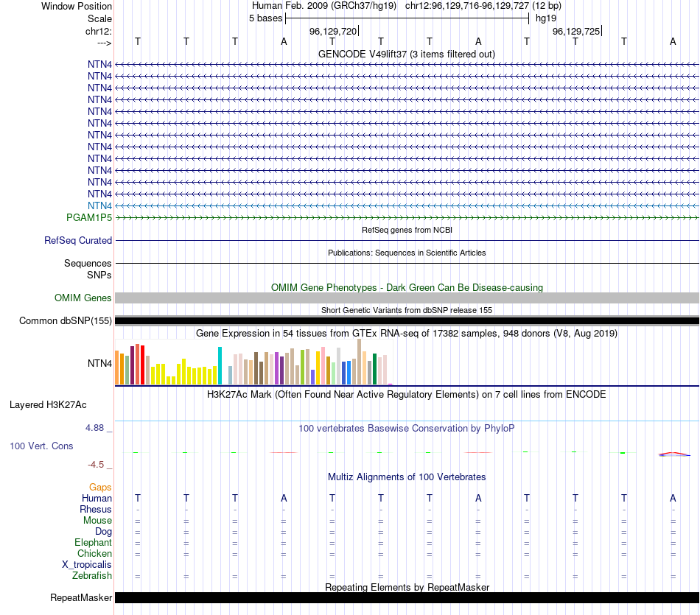Viewport: 700px width, 615px height.
Task: Click the SNPs track label
Action: 99,275
